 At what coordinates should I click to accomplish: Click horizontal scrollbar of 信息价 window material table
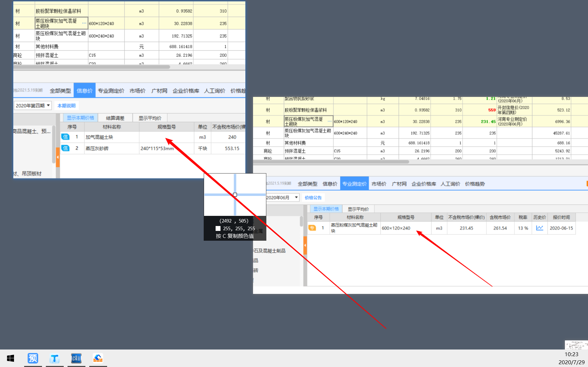click(x=92, y=67)
